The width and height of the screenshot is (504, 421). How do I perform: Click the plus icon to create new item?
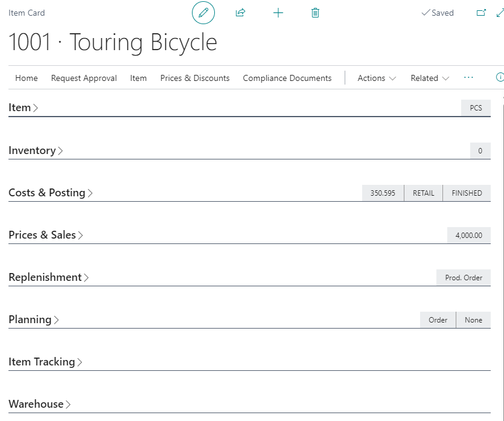[278, 13]
